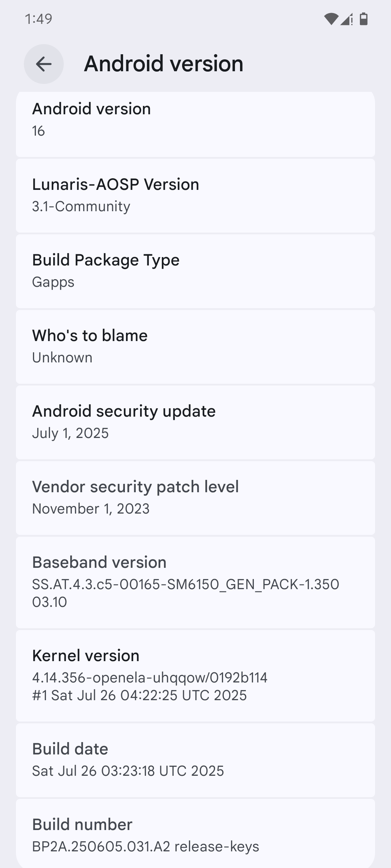Tap Vendor security patch level row

click(x=195, y=498)
